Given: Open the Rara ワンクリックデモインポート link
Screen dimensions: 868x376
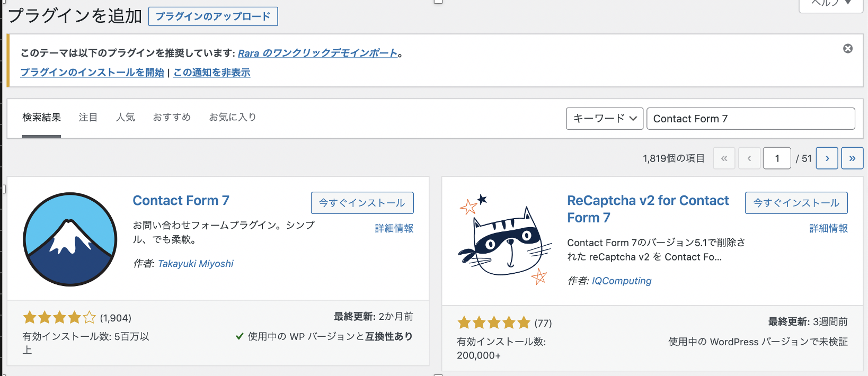Looking at the screenshot, I should [x=317, y=53].
